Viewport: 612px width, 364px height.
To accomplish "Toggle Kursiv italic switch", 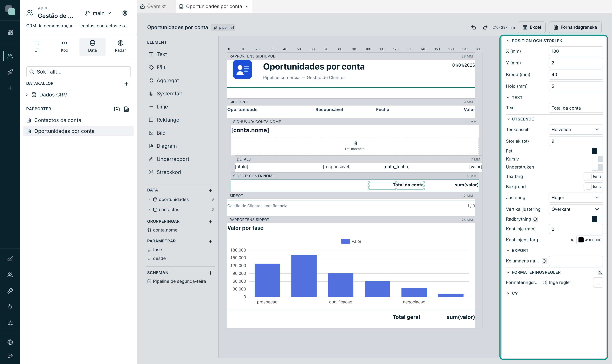I will (x=597, y=159).
